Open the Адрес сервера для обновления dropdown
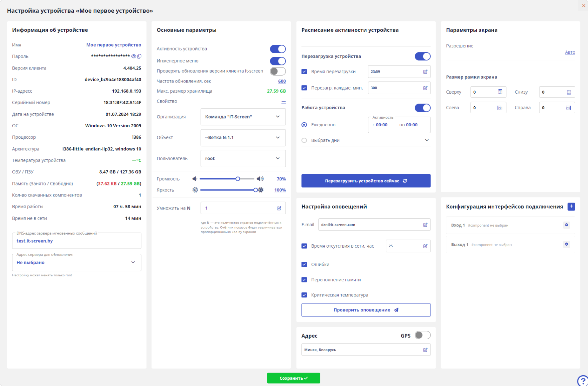 click(77, 263)
